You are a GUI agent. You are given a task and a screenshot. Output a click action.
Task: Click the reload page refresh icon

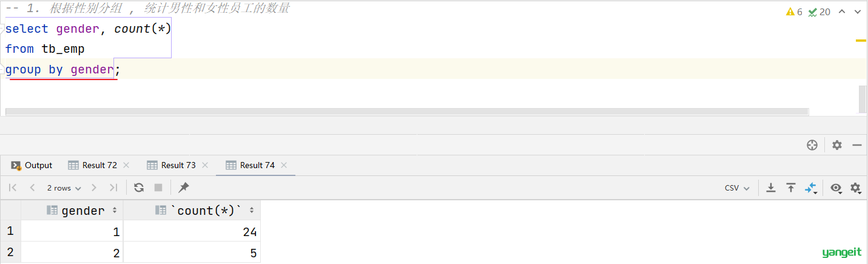coord(139,188)
